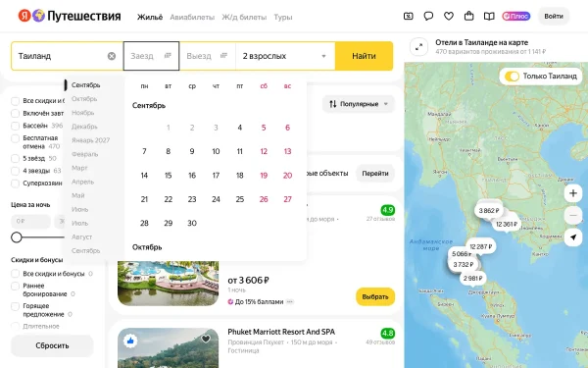This screenshot has width=588, height=368.
Task: Open the pool resort hotel photo
Action: click(x=168, y=284)
